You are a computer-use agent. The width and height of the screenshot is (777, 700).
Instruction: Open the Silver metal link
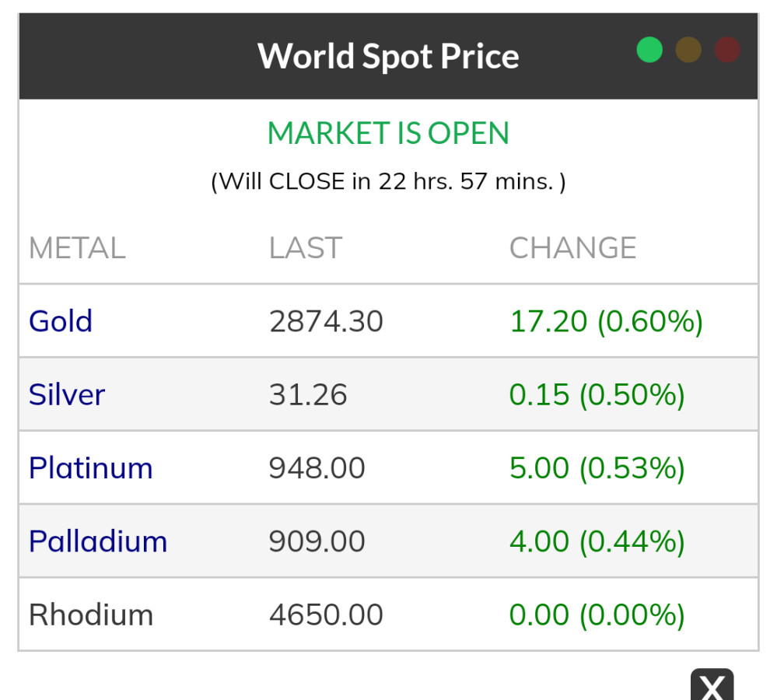tap(67, 394)
